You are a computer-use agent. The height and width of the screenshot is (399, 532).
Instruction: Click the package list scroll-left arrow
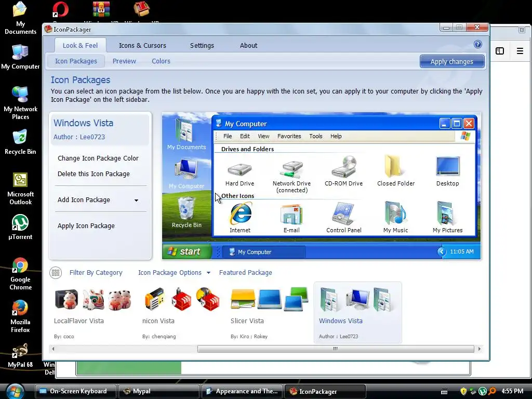click(x=53, y=349)
